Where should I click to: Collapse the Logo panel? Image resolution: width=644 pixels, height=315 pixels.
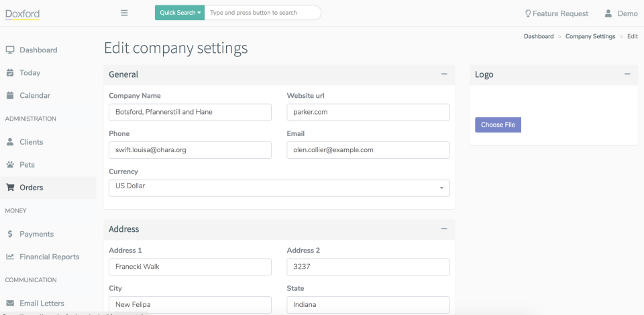pyautogui.click(x=627, y=74)
